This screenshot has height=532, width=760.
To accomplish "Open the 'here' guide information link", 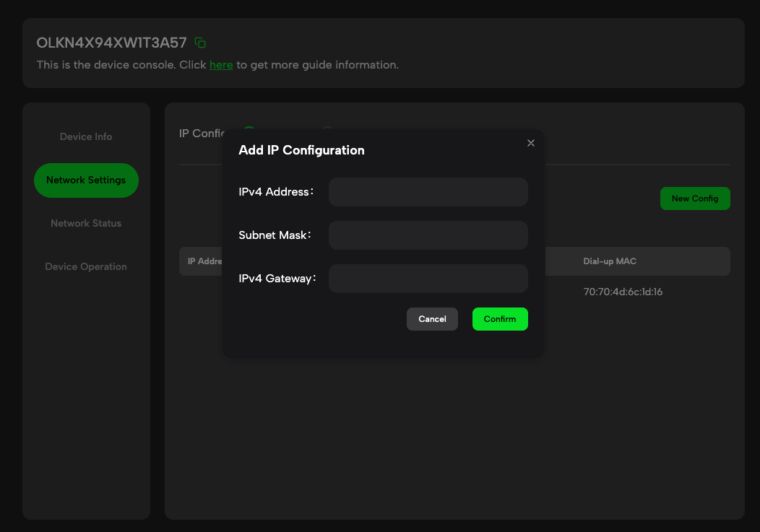I will 220,64.
